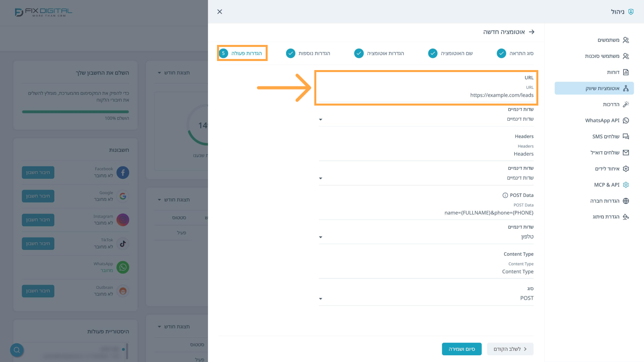The image size is (644, 362).
Task: Click the סיום ושמירה finish button
Action: click(462, 349)
